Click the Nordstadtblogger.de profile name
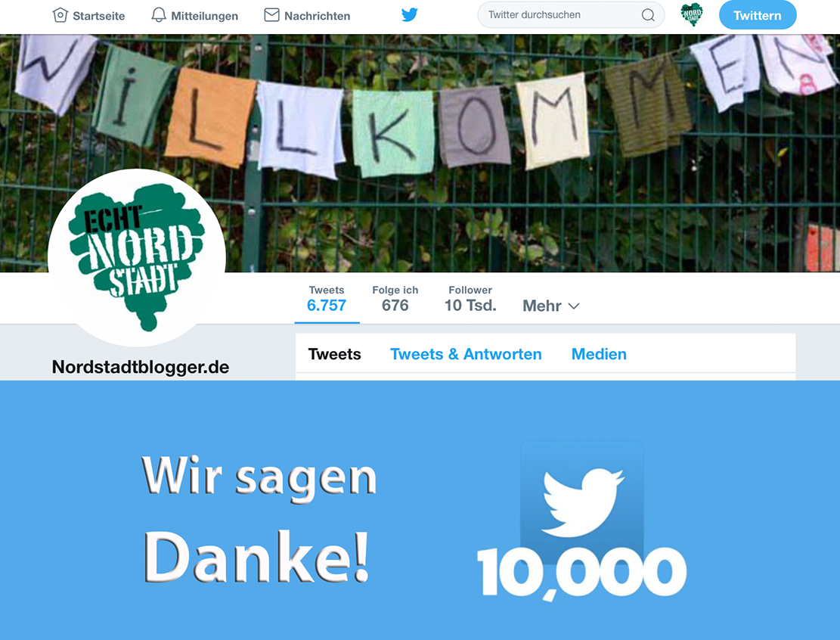This screenshot has width=840, height=640. [x=141, y=367]
